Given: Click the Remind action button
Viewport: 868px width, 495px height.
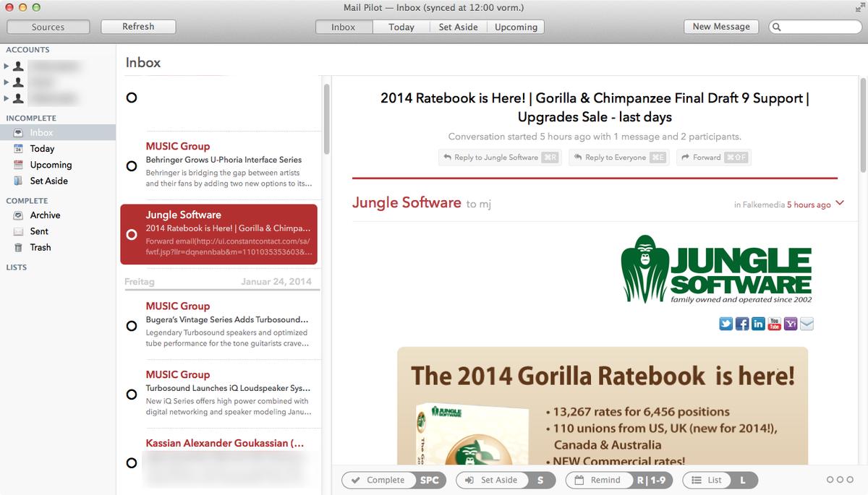Looking at the screenshot, I should click(619, 480).
